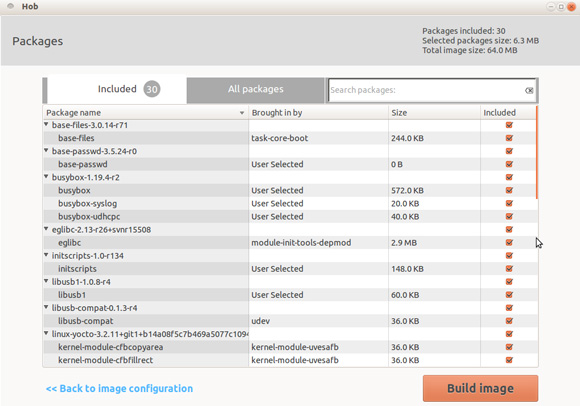Click the Build image button
Image resolution: width=580 pixels, height=406 pixels.
(480, 388)
